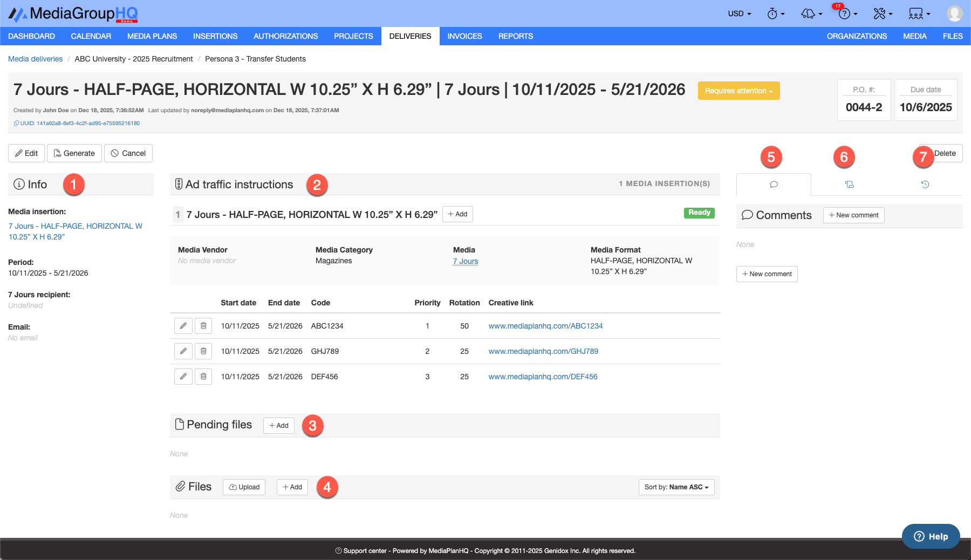Open the Requires attention status dropdown
Image resolution: width=971 pixels, height=560 pixels.
pyautogui.click(x=738, y=91)
